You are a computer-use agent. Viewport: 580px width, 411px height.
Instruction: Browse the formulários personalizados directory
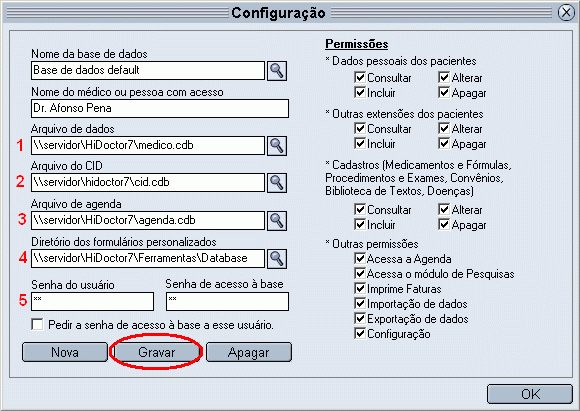point(277,259)
